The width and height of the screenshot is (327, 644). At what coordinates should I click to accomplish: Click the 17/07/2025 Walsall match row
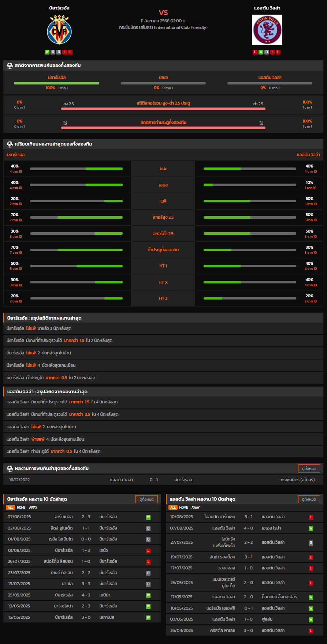pyautogui.click(x=245, y=568)
